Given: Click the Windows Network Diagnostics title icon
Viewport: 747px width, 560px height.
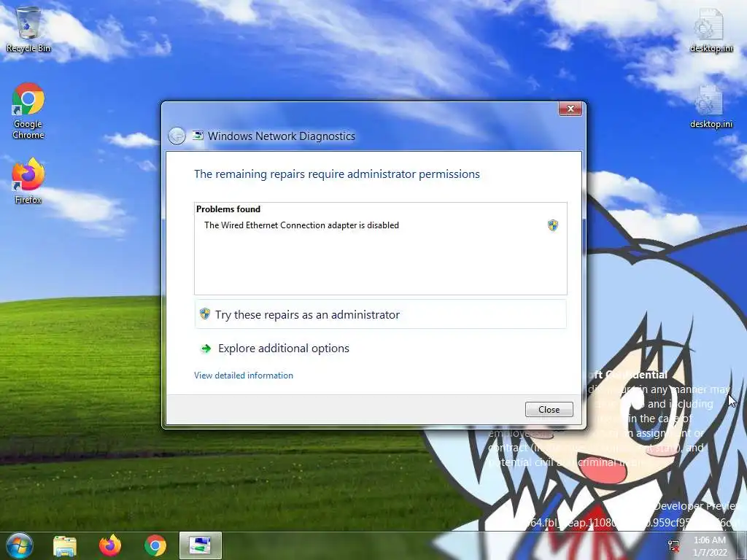Looking at the screenshot, I should click(198, 136).
